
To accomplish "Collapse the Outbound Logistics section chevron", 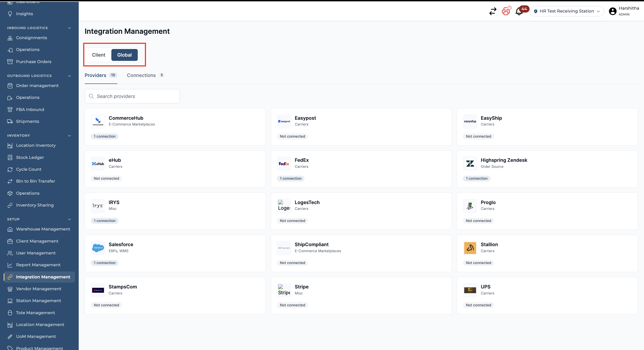I will (x=70, y=76).
